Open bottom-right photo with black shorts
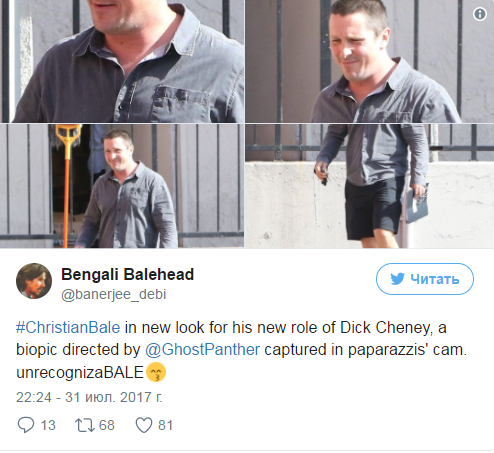Viewport: 494px width, 453px height. tap(370, 186)
